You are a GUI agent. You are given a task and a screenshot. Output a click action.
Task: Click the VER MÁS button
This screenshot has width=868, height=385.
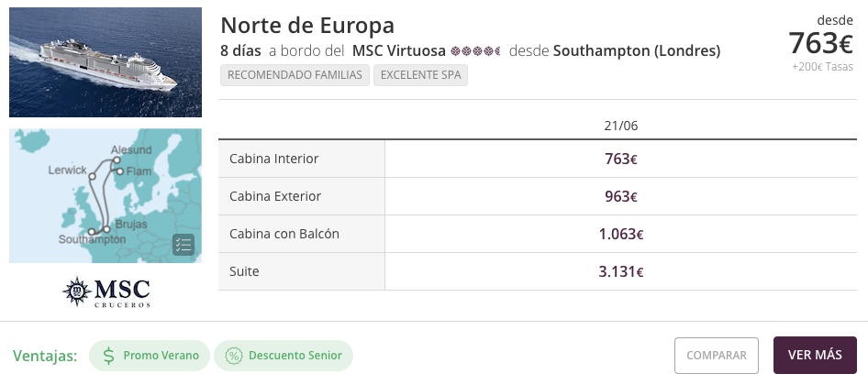pyautogui.click(x=815, y=355)
